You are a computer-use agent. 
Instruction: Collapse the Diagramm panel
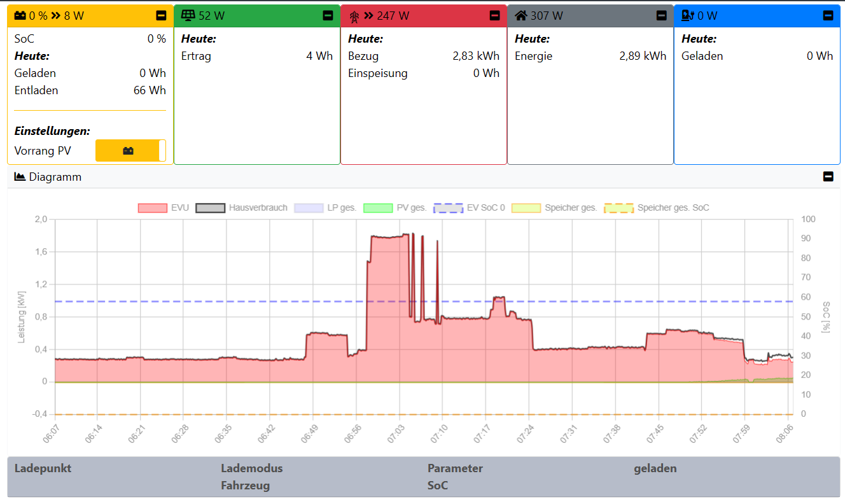828,177
